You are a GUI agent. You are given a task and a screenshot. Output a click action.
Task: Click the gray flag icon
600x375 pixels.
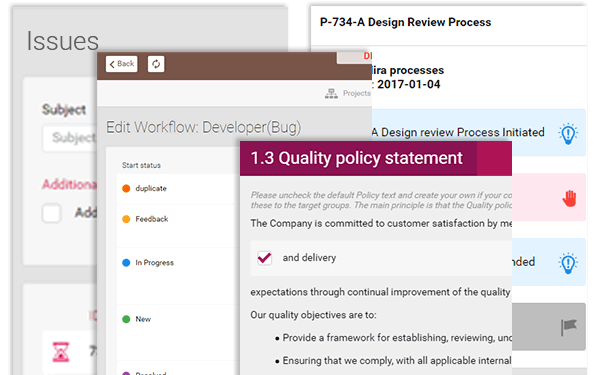point(569,328)
